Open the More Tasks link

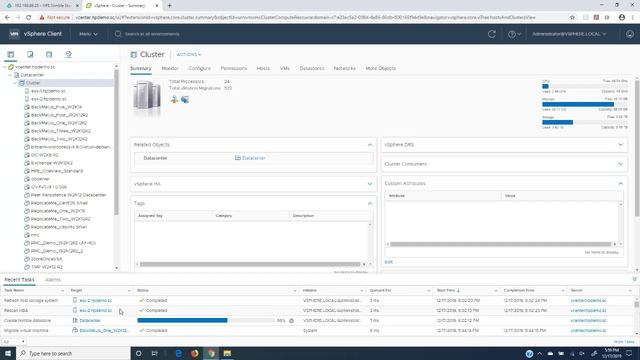point(624,342)
